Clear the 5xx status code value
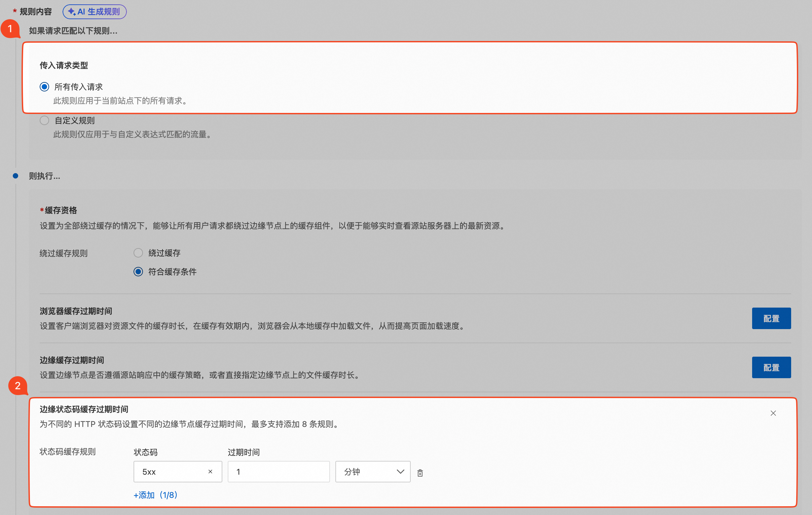The height and width of the screenshot is (515, 812). [x=211, y=472]
